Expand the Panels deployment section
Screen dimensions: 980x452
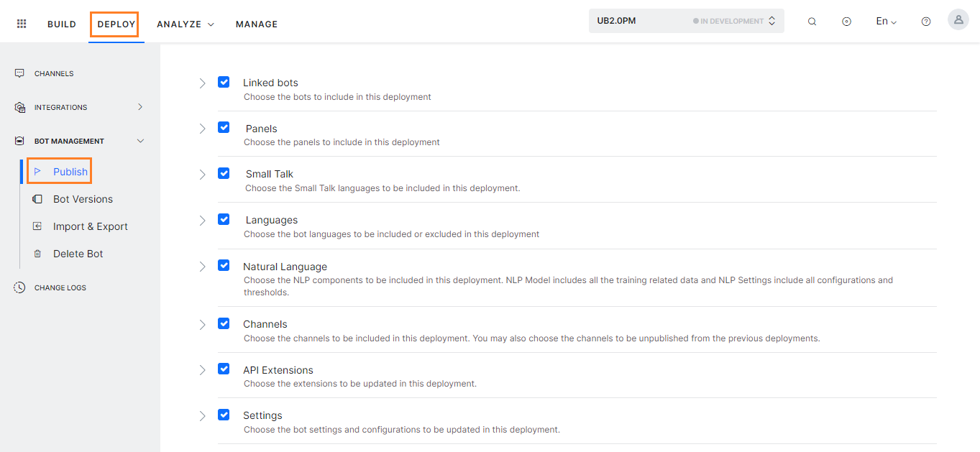pos(202,128)
